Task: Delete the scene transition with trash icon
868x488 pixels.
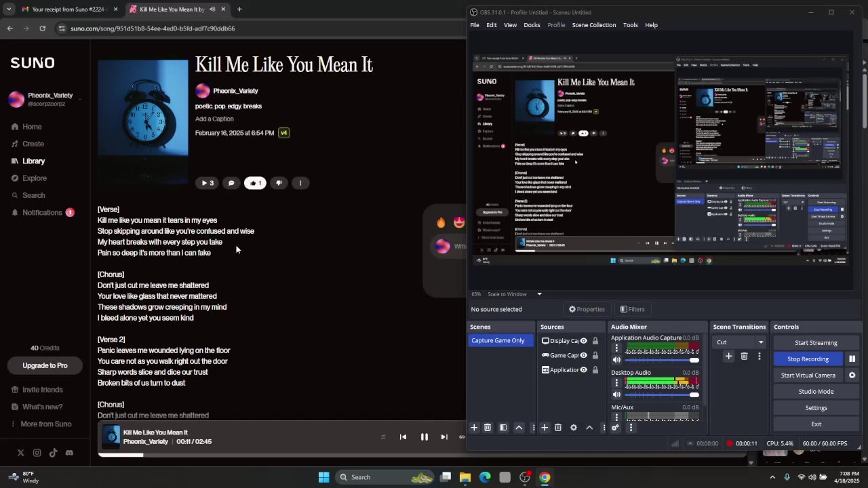Action: 744,357
